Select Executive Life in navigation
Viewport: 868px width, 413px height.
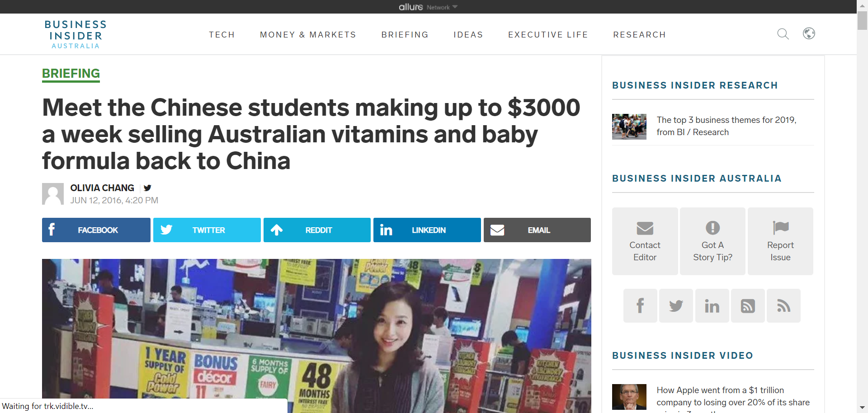[x=548, y=35]
